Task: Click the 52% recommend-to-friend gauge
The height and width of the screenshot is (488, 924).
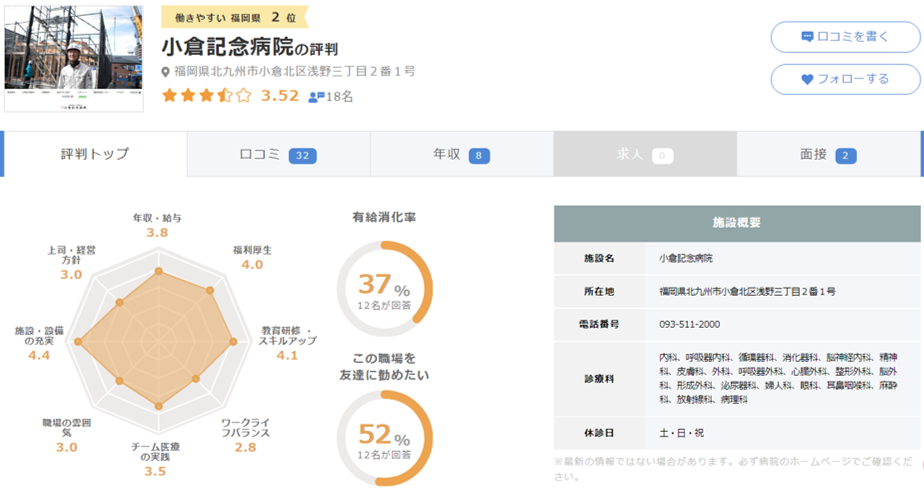Action: 384,438
